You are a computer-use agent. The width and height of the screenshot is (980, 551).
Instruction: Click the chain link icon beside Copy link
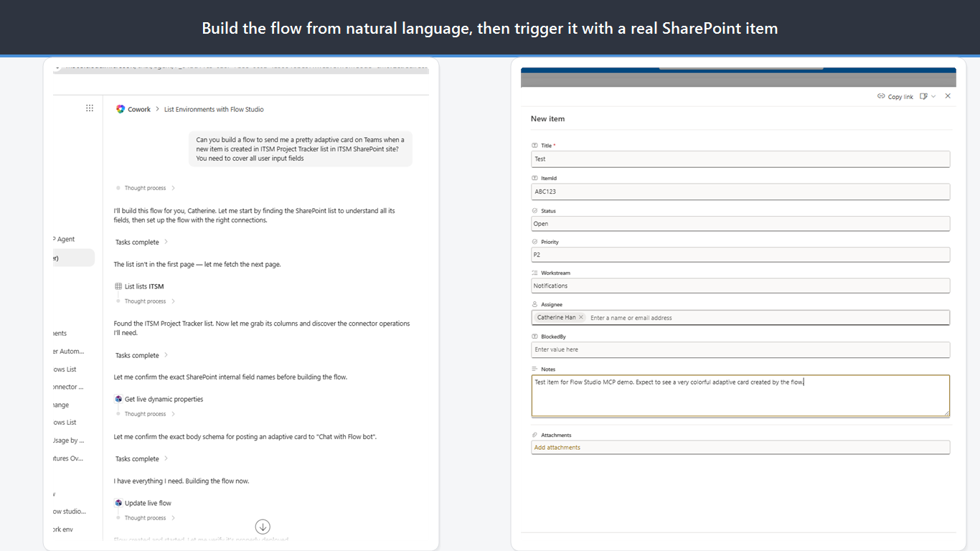pos(881,96)
